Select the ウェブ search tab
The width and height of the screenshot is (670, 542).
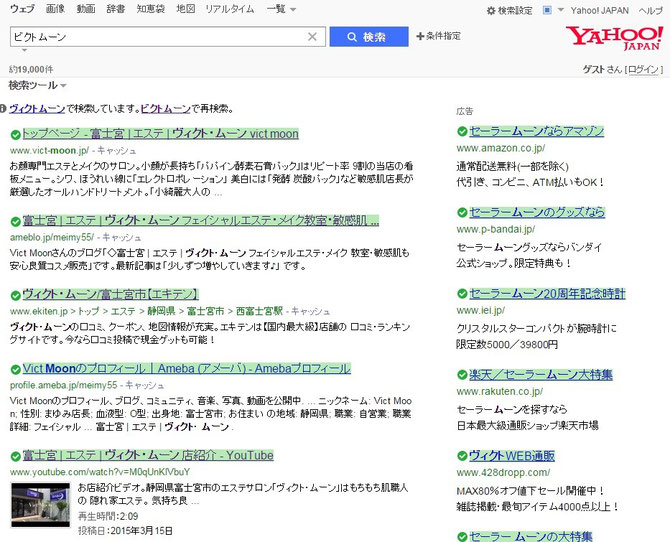22,9
